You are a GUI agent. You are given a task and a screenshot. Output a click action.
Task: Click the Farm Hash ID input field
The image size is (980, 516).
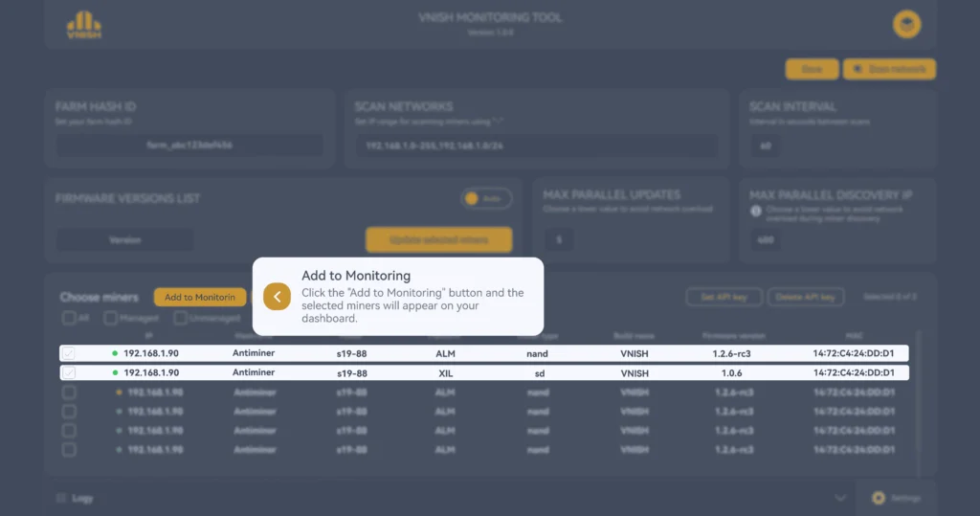click(190, 146)
